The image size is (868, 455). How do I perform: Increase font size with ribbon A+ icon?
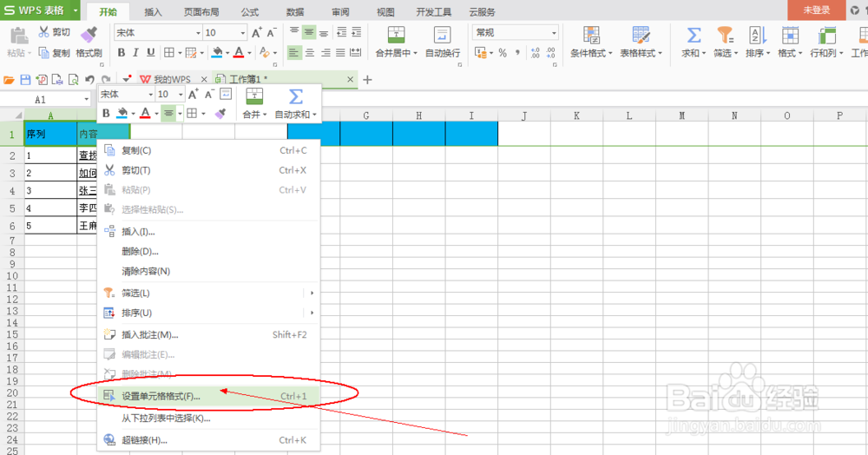[256, 33]
